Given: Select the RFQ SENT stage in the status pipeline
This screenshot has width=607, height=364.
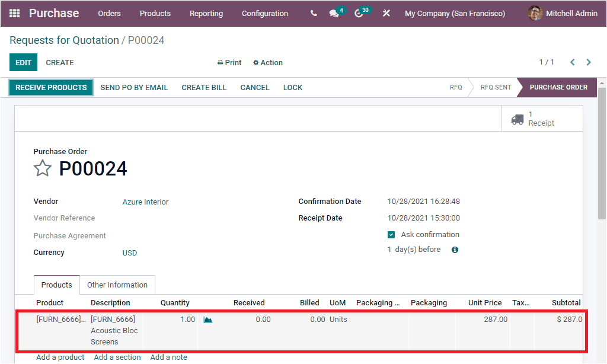Looking at the screenshot, I should pyautogui.click(x=494, y=87).
